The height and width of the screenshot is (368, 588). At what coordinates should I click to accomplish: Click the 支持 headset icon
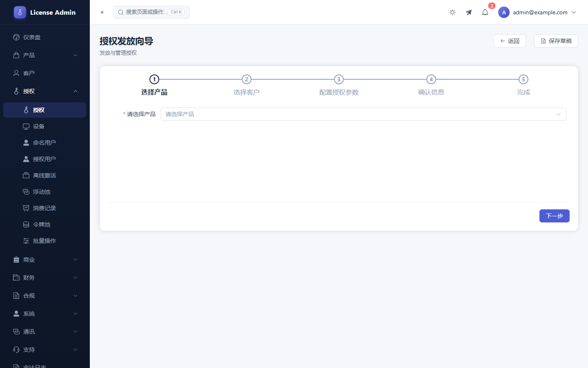tap(16, 350)
